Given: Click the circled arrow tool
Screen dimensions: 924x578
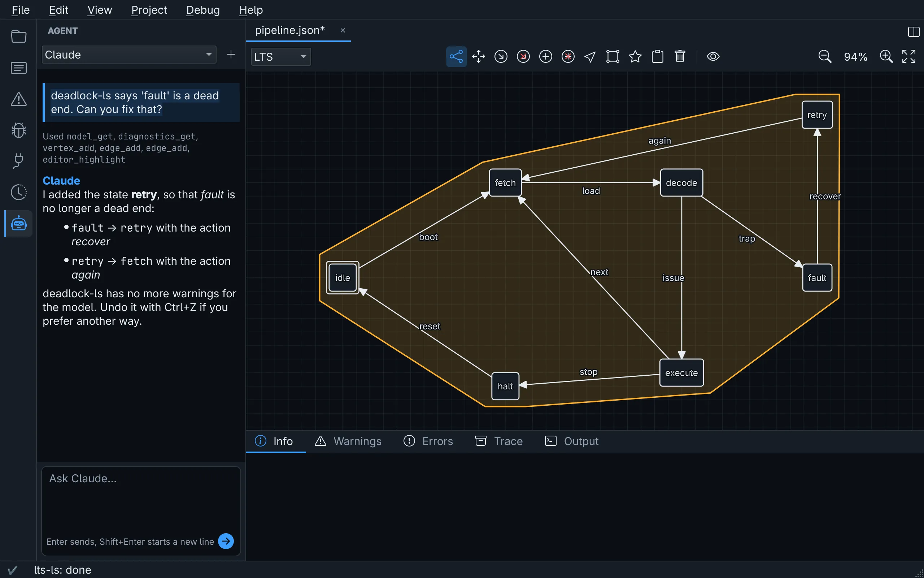Looking at the screenshot, I should (x=501, y=57).
